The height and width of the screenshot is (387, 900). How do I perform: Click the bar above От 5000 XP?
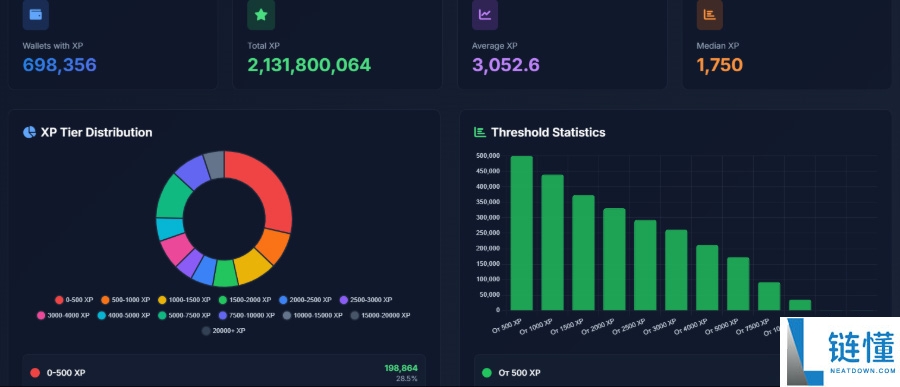(738, 284)
